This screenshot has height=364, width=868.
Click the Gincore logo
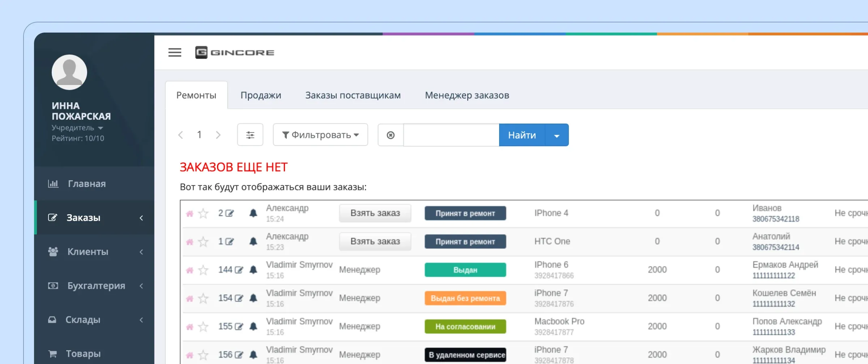tap(234, 52)
